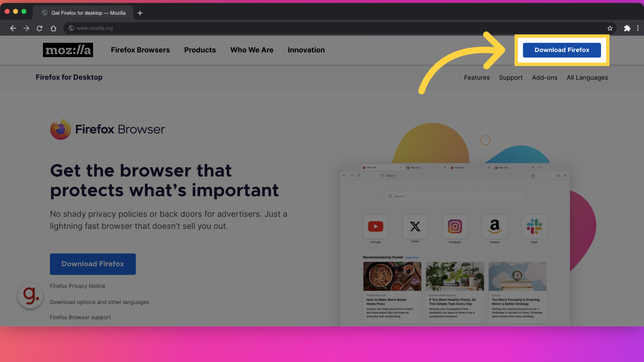Click the site info icon in address bar
644x362 pixels.
tap(71, 28)
